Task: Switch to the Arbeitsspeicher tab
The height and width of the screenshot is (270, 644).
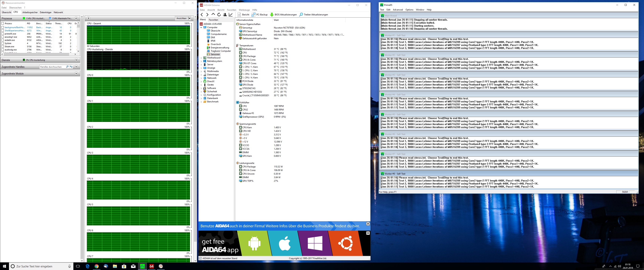Action: [30, 12]
